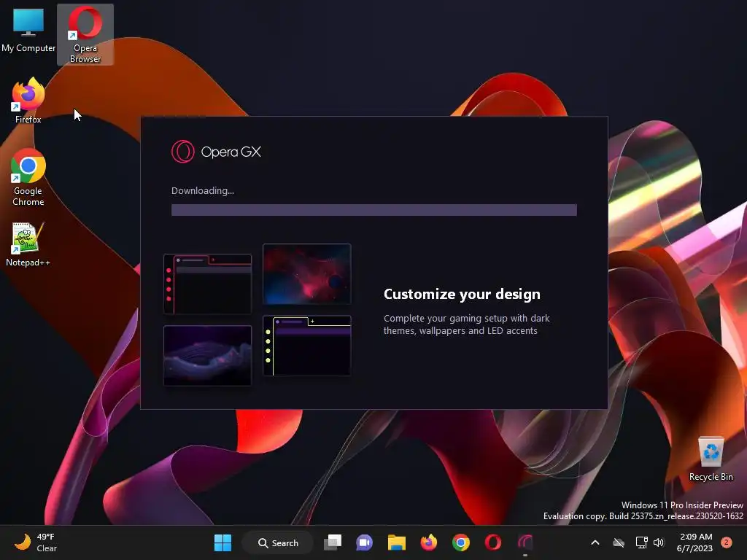Launch Google Chrome from the taskbar
This screenshot has height=560, width=747.
(461, 542)
